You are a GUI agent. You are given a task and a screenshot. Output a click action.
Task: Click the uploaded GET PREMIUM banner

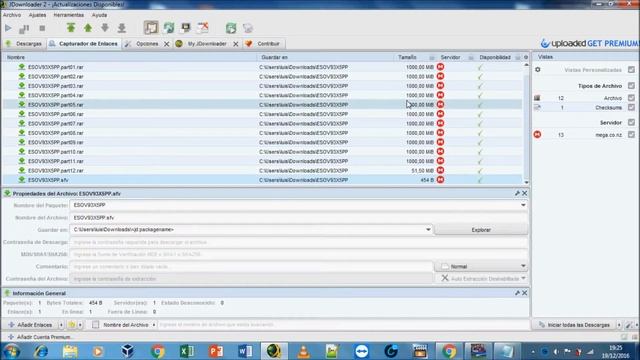589,43
